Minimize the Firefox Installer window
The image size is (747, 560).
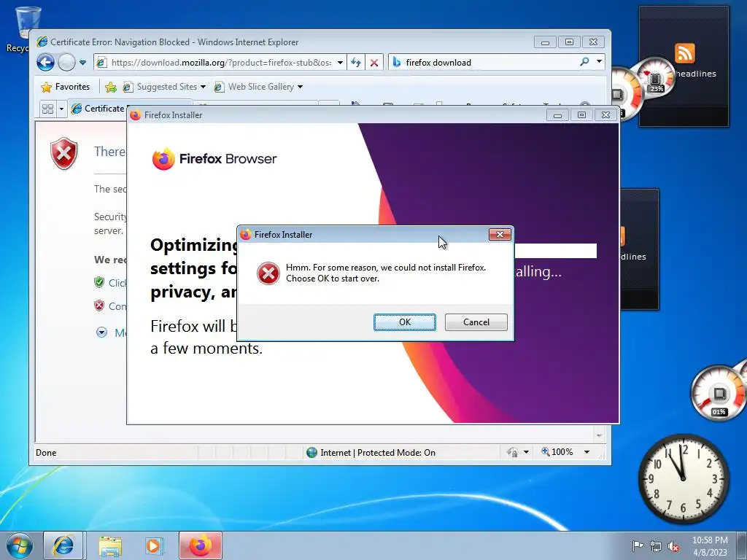[557, 114]
